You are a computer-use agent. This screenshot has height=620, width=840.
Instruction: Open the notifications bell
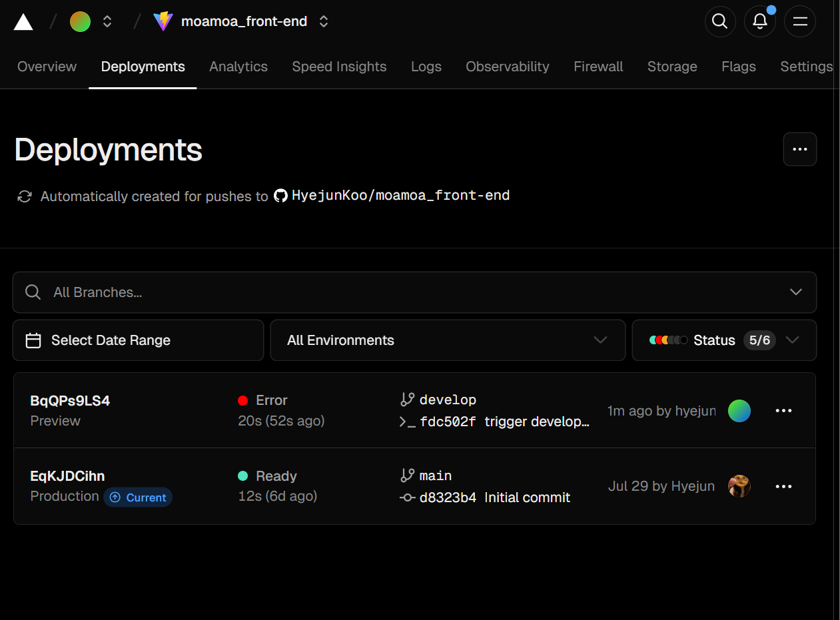click(x=760, y=21)
